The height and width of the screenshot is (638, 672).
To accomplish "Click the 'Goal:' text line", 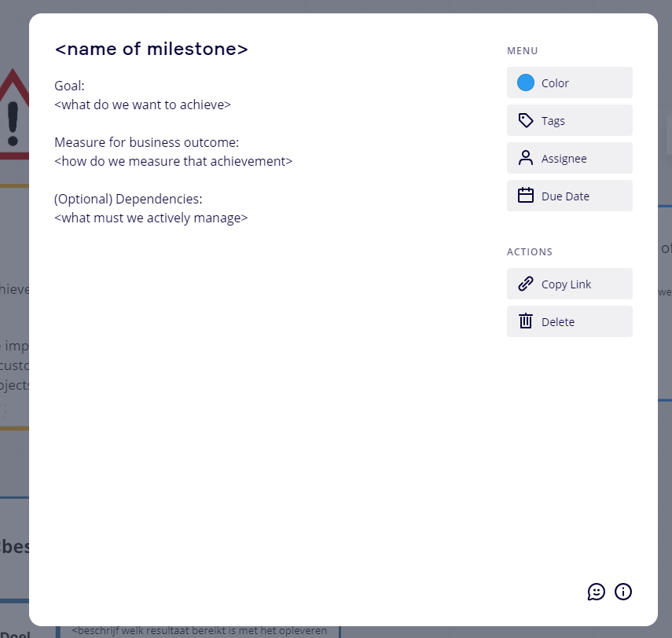I will (69, 86).
